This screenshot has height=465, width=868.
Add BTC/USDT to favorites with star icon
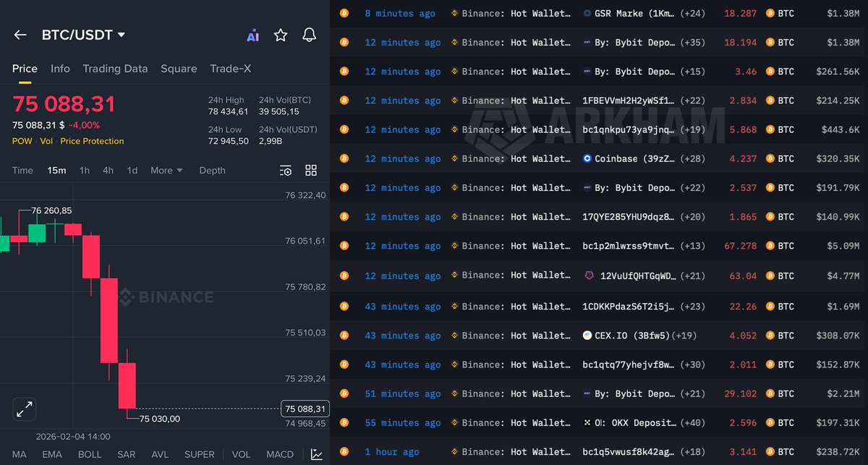281,35
